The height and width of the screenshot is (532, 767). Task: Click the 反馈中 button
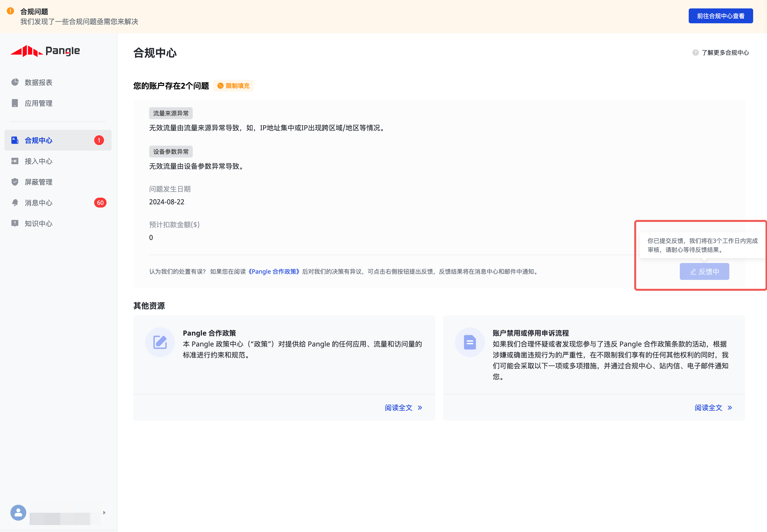tap(704, 272)
